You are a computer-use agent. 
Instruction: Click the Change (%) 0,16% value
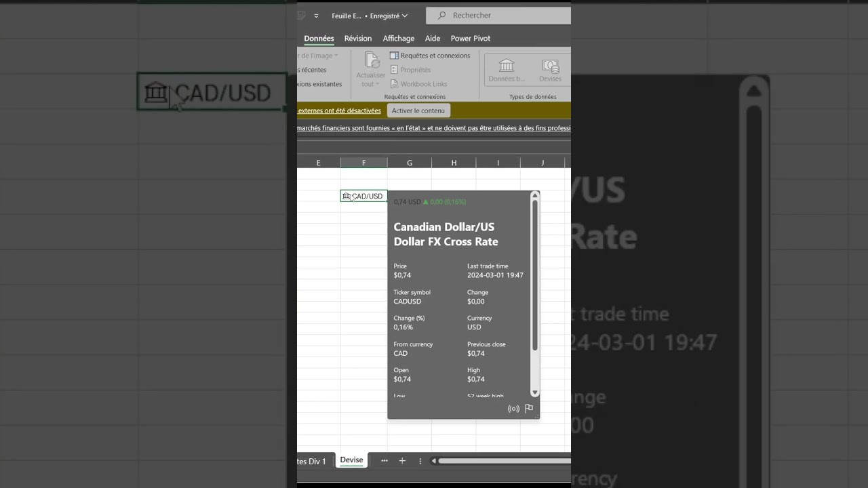403,327
